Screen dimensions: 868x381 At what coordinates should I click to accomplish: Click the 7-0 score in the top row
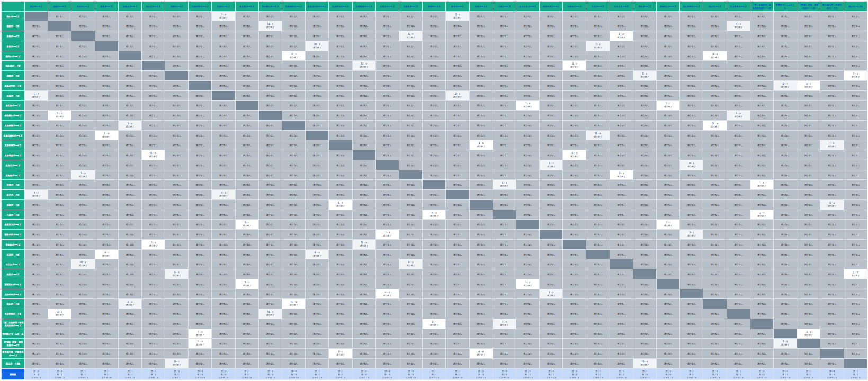click(223, 16)
